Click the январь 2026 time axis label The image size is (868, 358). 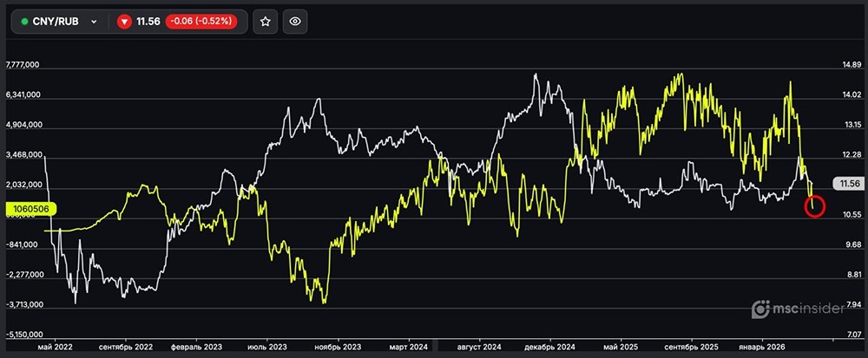tap(762, 347)
